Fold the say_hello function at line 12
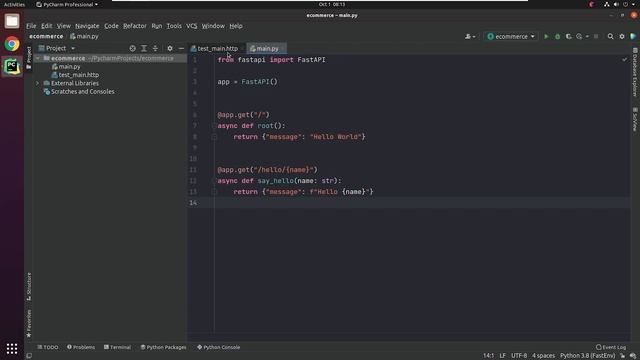This screenshot has width=640, height=360. (x=214, y=180)
